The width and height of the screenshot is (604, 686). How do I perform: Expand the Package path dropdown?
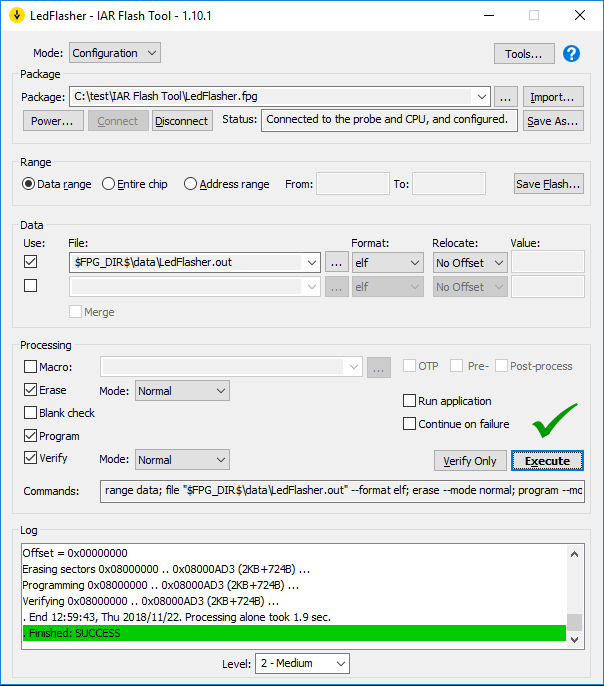[482, 97]
